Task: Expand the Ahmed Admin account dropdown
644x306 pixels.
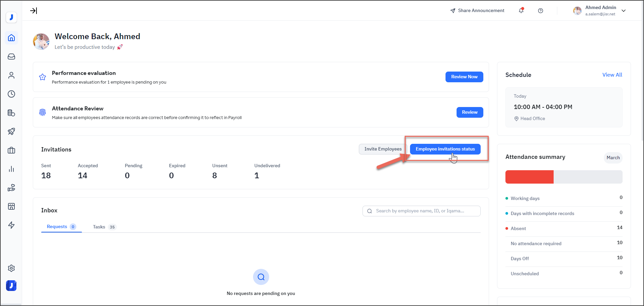Action: click(x=624, y=11)
